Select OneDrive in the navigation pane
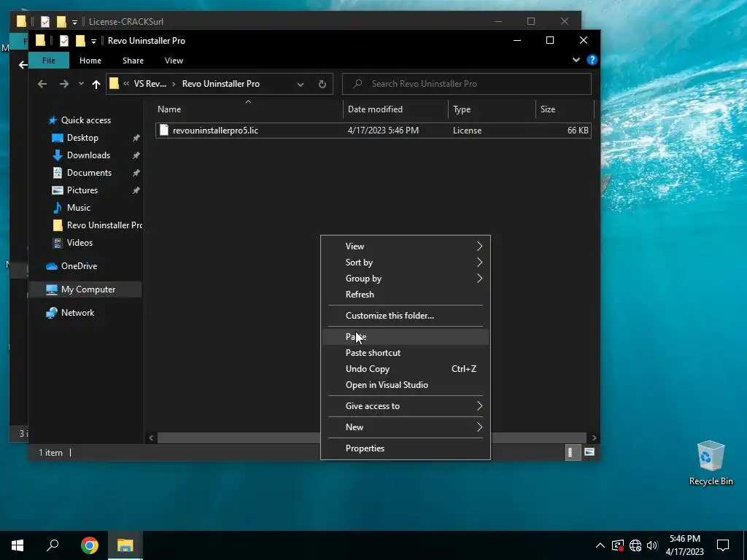The width and height of the screenshot is (747, 560). click(79, 266)
